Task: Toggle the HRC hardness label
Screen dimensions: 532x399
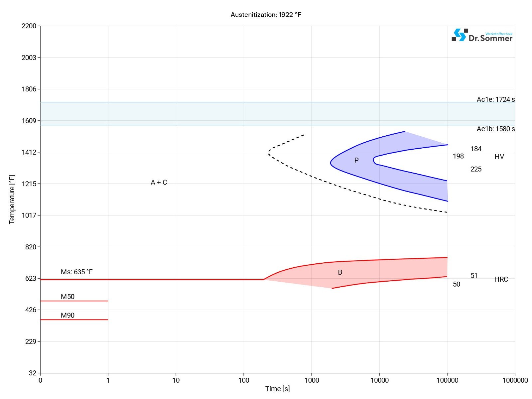Action: coord(502,280)
